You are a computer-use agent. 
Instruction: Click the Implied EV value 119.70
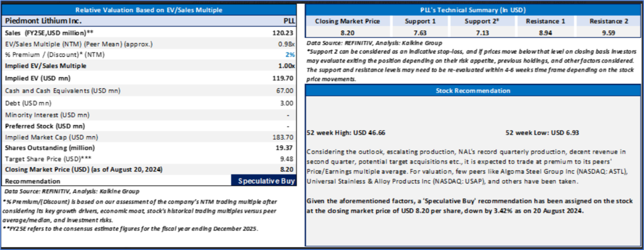click(x=285, y=78)
